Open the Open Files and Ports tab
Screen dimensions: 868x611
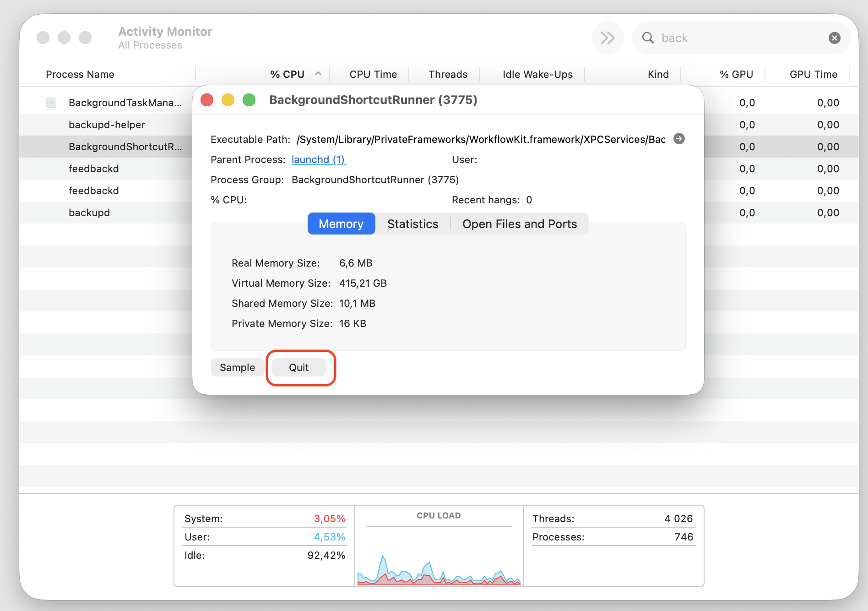520,224
